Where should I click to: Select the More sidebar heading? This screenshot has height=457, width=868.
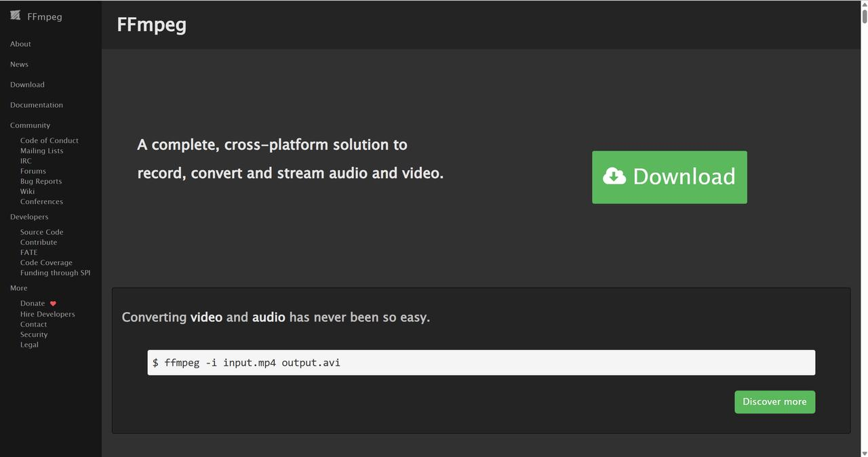pyautogui.click(x=19, y=288)
